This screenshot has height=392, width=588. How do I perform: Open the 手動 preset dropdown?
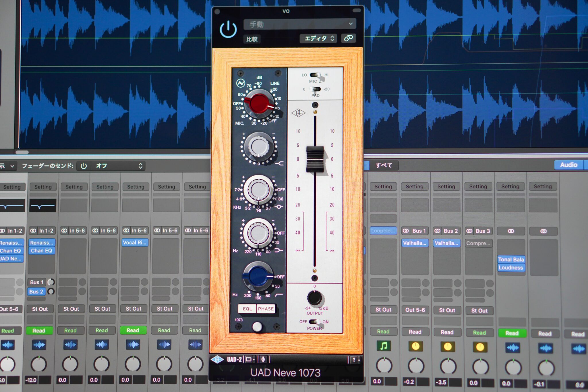point(300,24)
